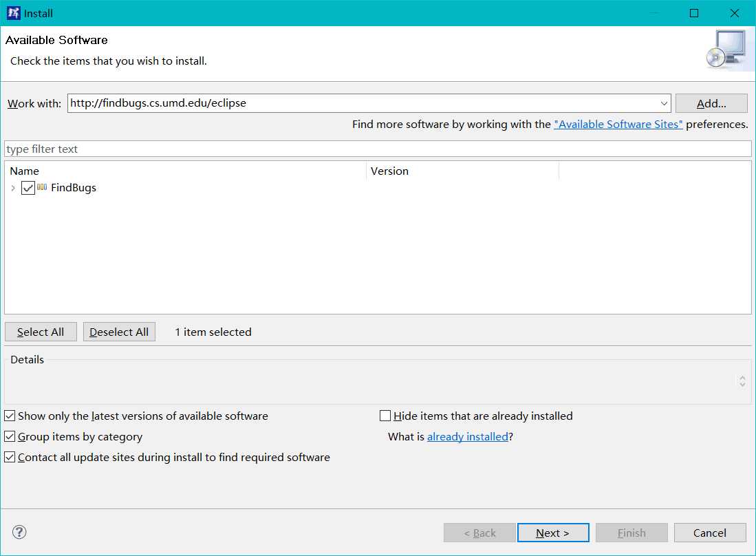Image resolution: width=756 pixels, height=556 pixels.
Task: Click the Help question mark icon
Action: pos(19,533)
